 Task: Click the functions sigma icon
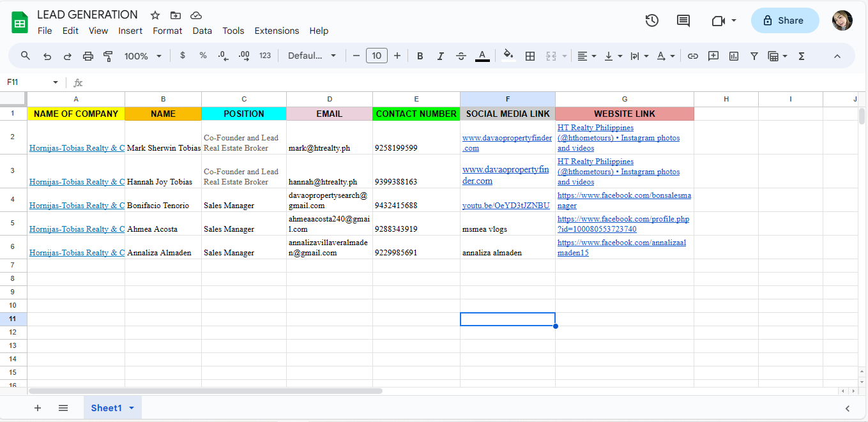point(802,56)
